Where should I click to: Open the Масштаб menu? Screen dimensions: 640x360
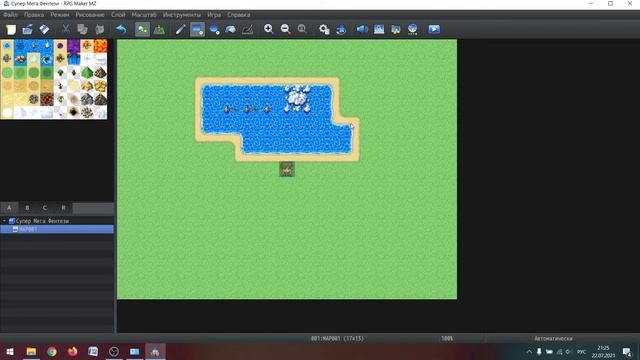[x=144, y=15]
